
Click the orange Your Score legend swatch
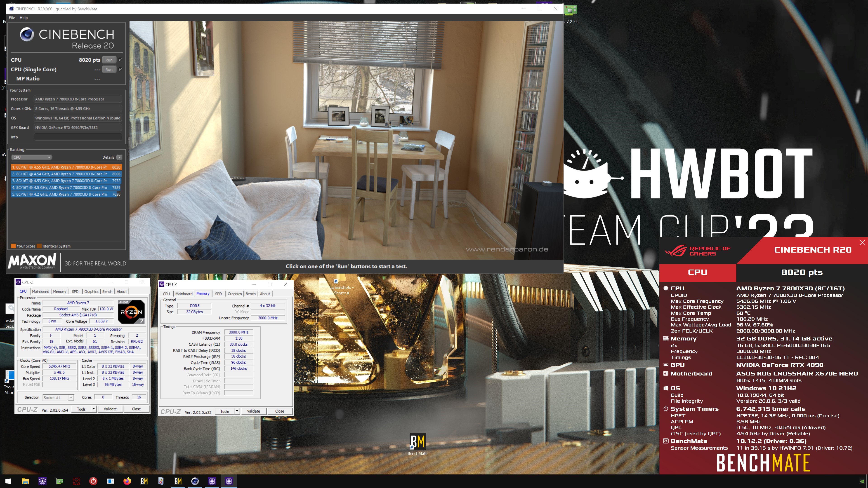point(14,246)
